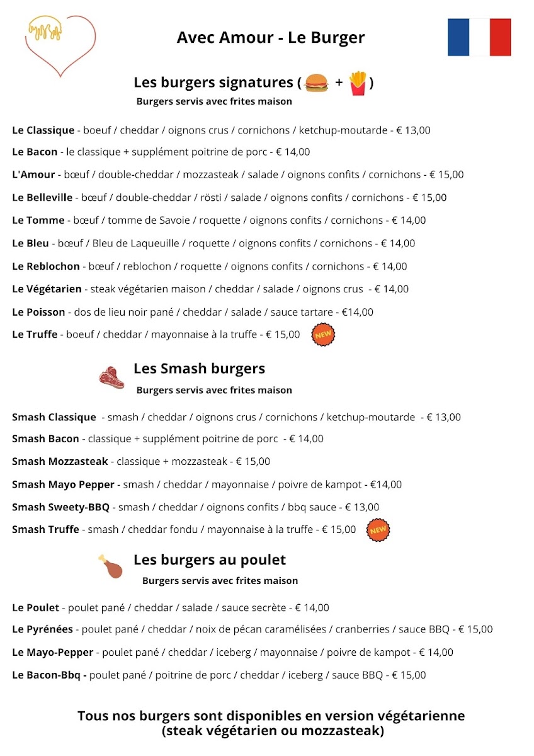Screen dimensions: 534x756
Task: Click the vegetarian version notice at bottom
Action: (x=271, y=724)
